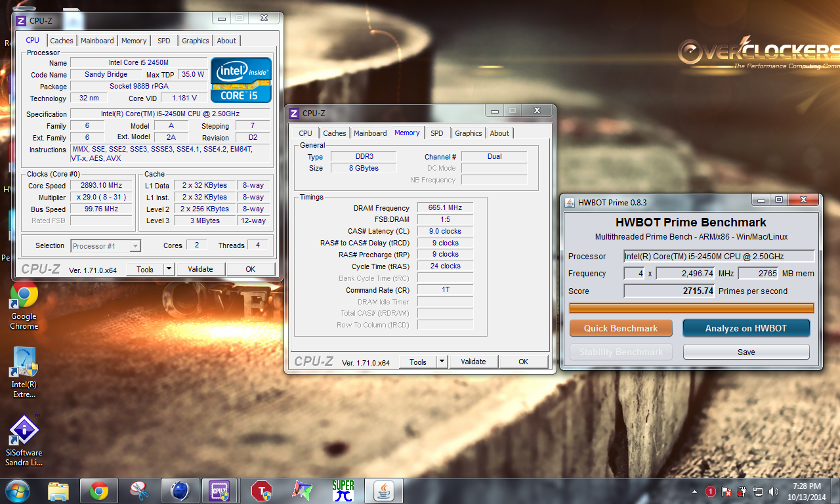The height and width of the screenshot is (504, 840).
Task: Click the Java icon in HWBOT Prime title bar
Action: click(x=569, y=202)
